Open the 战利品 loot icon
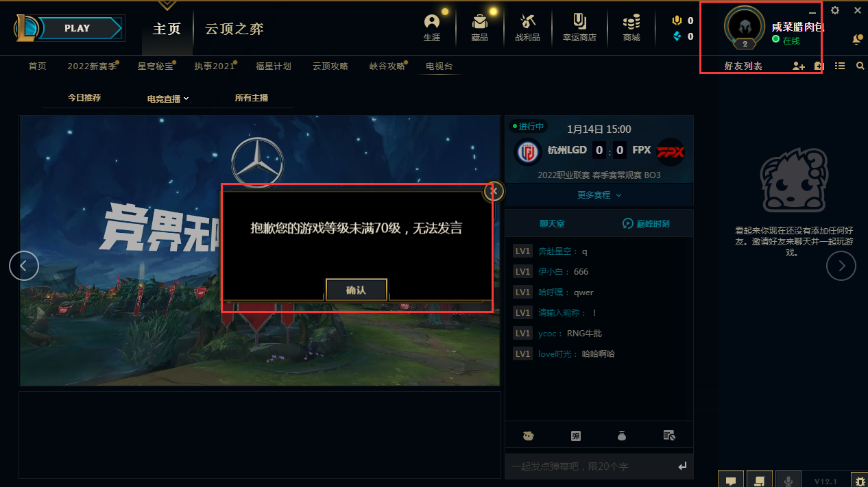The width and height of the screenshot is (868, 487). point(527,28)
